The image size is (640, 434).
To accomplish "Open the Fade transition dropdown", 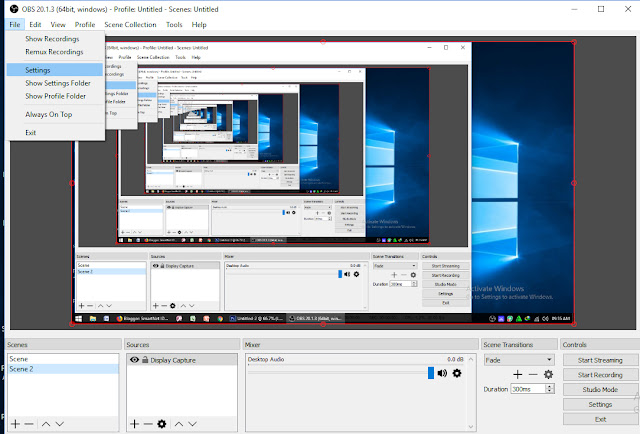I will click(519, 360).
